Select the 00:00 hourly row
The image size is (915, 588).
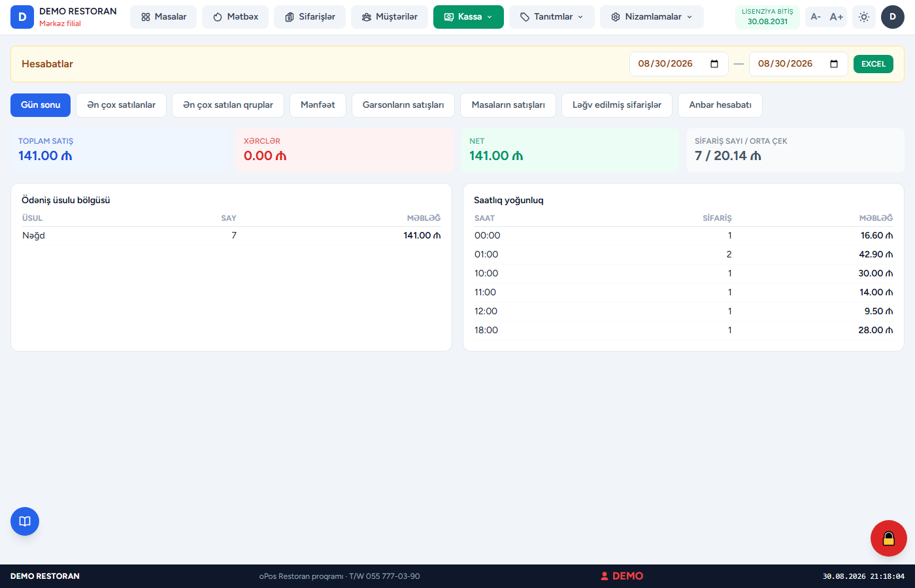pyautogui.click(x=684, y=236)
